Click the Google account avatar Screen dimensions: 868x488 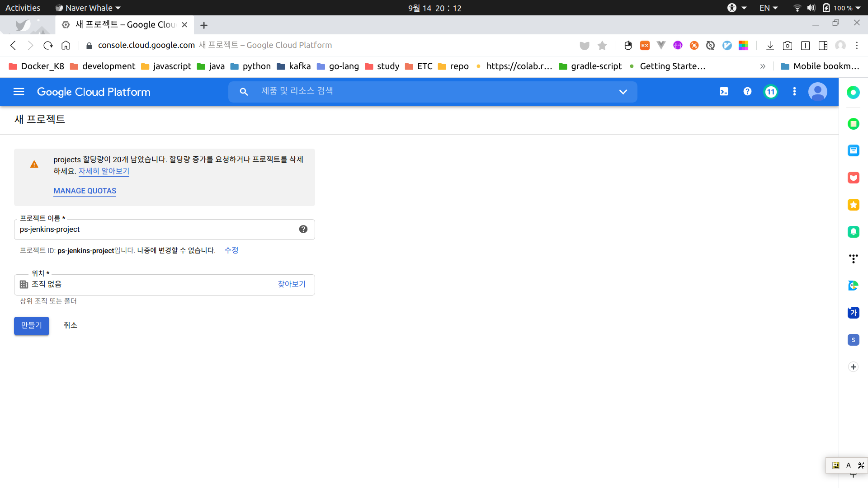[817, 92]
